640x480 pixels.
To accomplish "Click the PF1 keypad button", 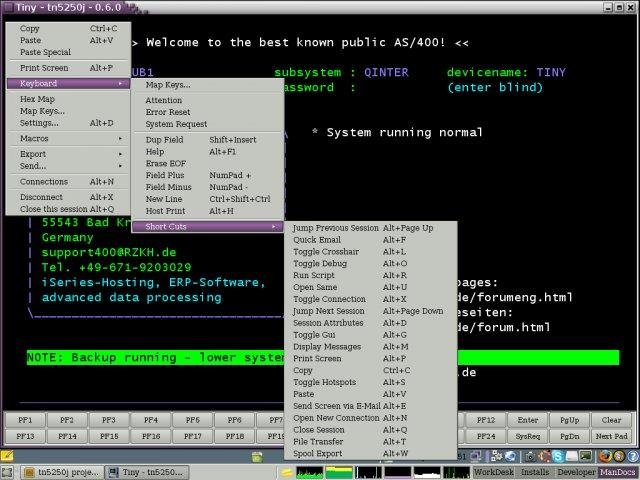I will click(25, 420).
